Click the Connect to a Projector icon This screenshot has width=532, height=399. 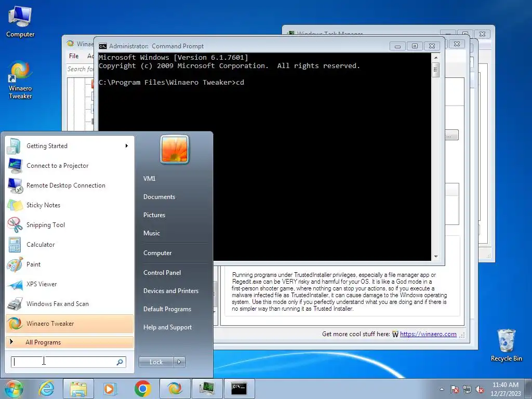pos(14,166)
